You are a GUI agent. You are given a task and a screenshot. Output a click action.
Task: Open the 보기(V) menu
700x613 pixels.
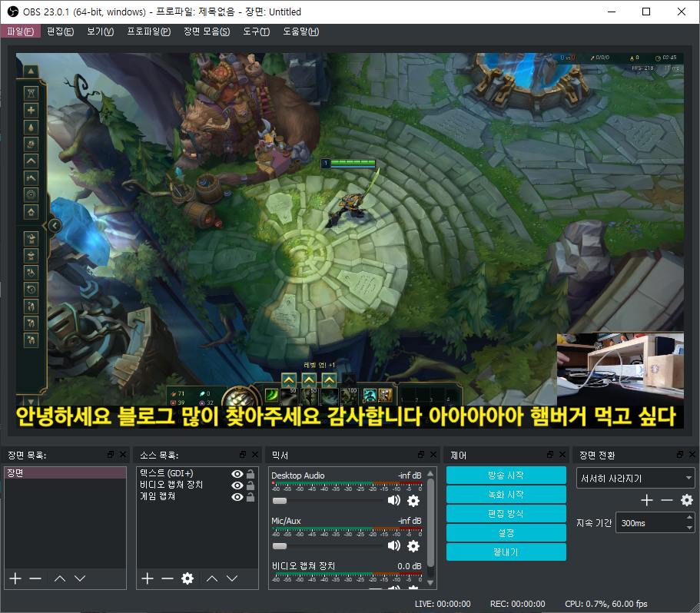click(x=101, y=31)
